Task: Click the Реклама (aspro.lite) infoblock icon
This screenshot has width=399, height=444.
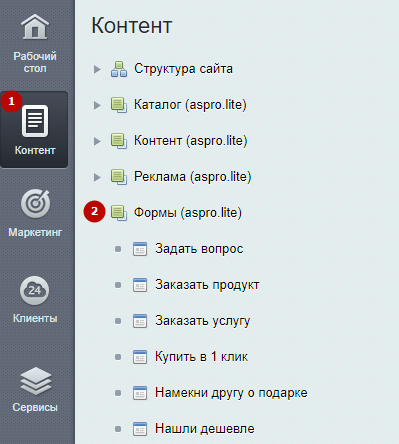Action: pos(119,177)
